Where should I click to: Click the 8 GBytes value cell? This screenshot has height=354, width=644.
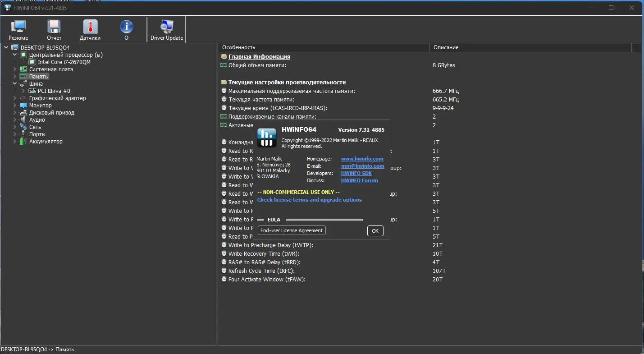click(x=444, y=65)
